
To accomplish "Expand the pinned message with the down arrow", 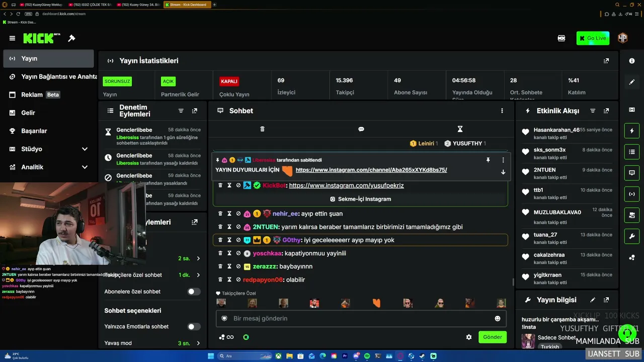I will point(503,172).
